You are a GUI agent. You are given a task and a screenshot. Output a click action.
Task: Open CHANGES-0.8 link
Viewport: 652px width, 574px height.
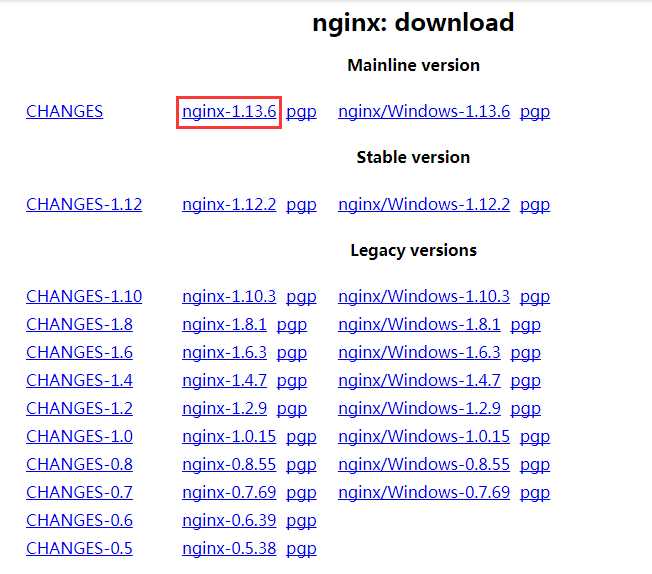[x=79, y=464]
